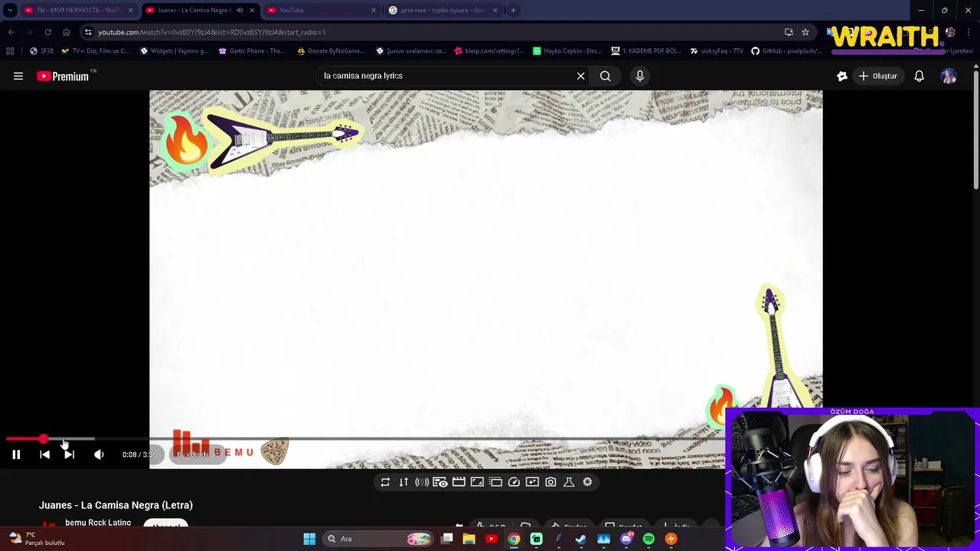The height and width of the screenshot is (551, 980).
Task: Start voice search with the microphone
Action: coord(640,76)
